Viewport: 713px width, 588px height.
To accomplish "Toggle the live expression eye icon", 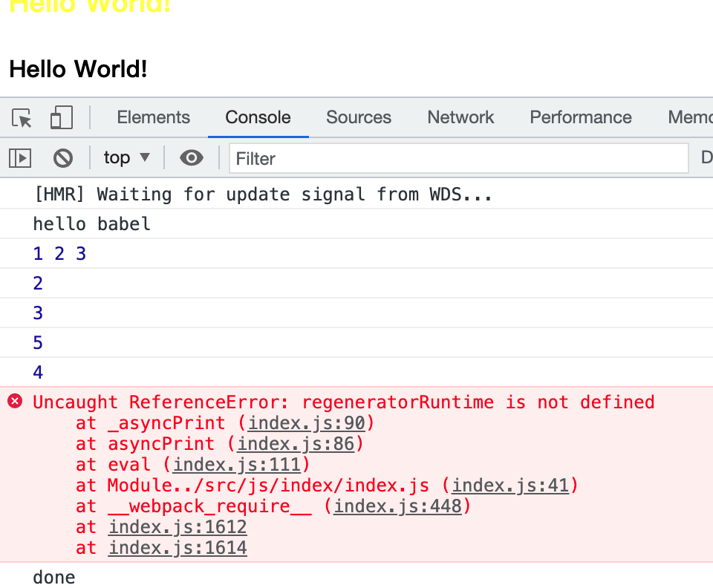I will [192, 158].
